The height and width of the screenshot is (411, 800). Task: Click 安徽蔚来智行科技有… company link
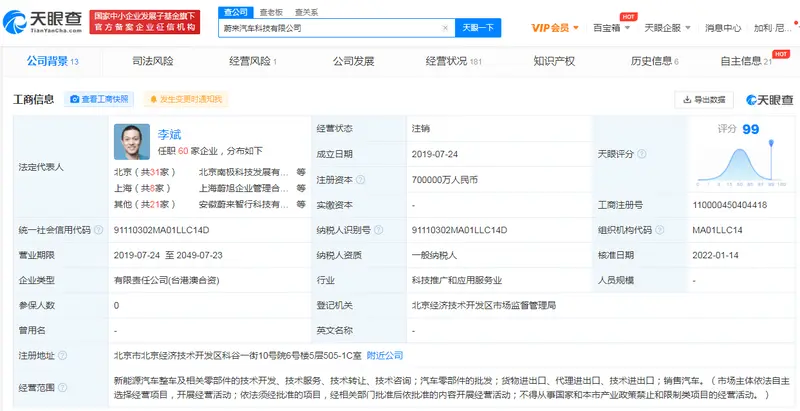coord(243,204)
